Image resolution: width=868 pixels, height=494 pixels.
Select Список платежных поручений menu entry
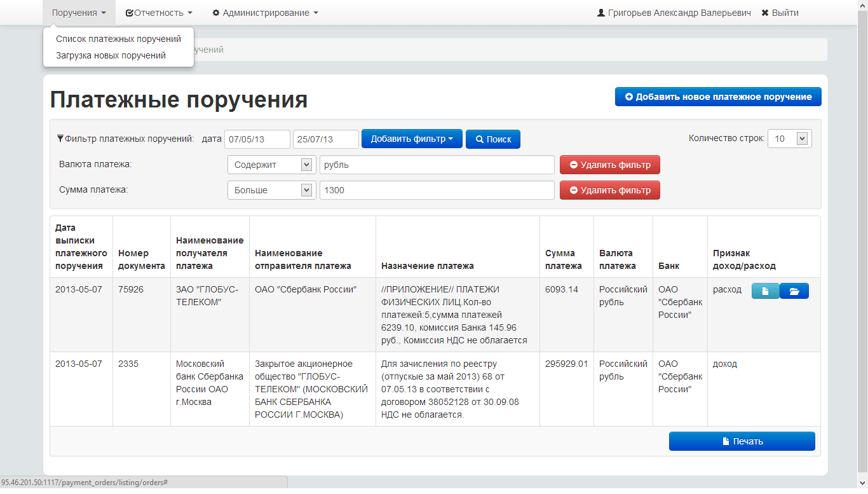(118, 39)
